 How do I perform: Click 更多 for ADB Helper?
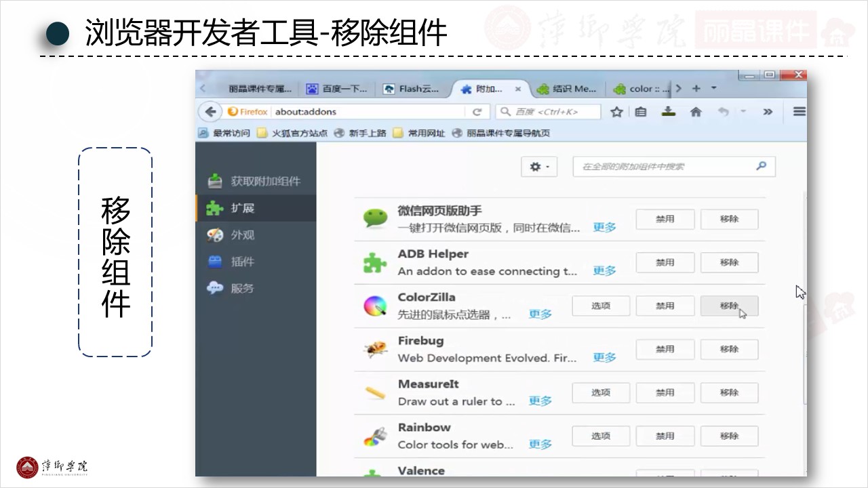(x=604, y=271)
